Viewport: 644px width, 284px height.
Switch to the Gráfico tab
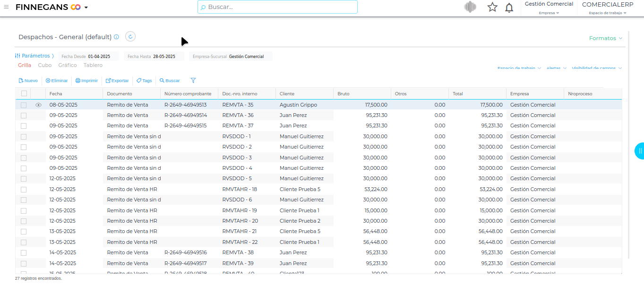click(x=68, y=65)
